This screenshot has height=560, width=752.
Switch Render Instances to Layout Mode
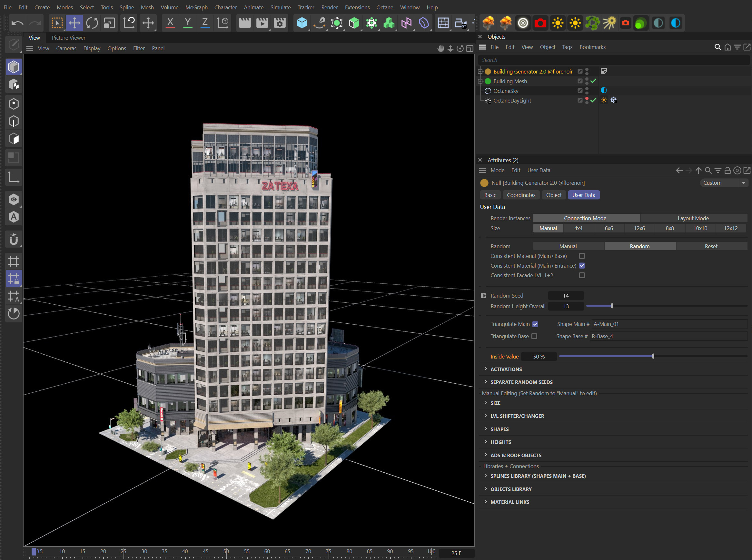click(693, 218)
